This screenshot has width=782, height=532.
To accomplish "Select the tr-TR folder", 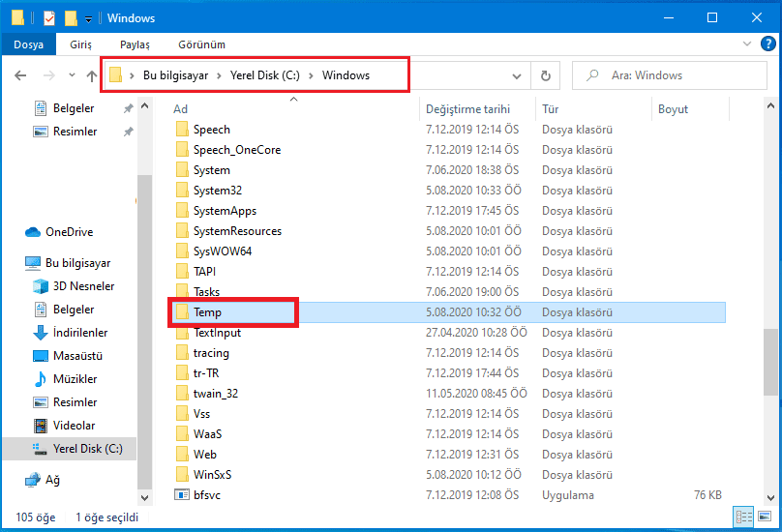I will [205, 373].
